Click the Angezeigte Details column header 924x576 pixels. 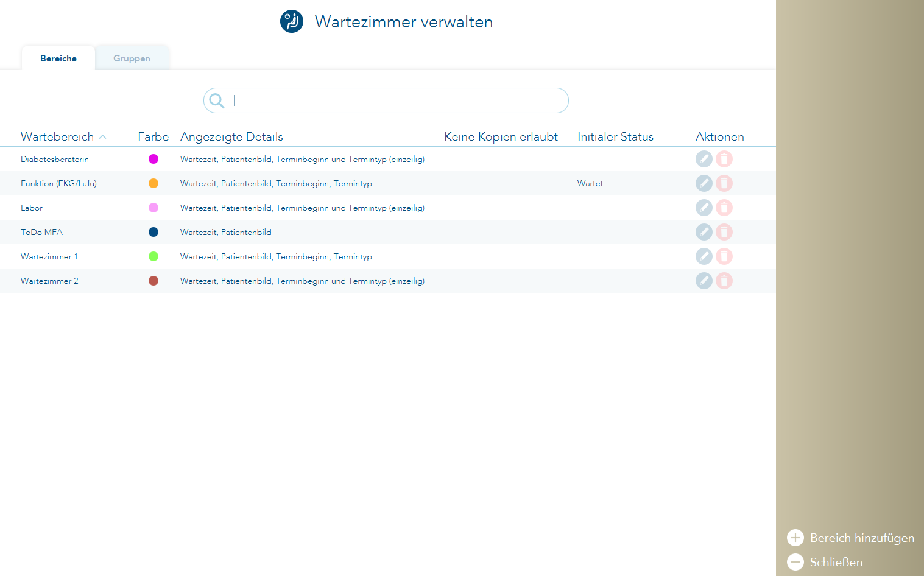(x=231, y=137)
